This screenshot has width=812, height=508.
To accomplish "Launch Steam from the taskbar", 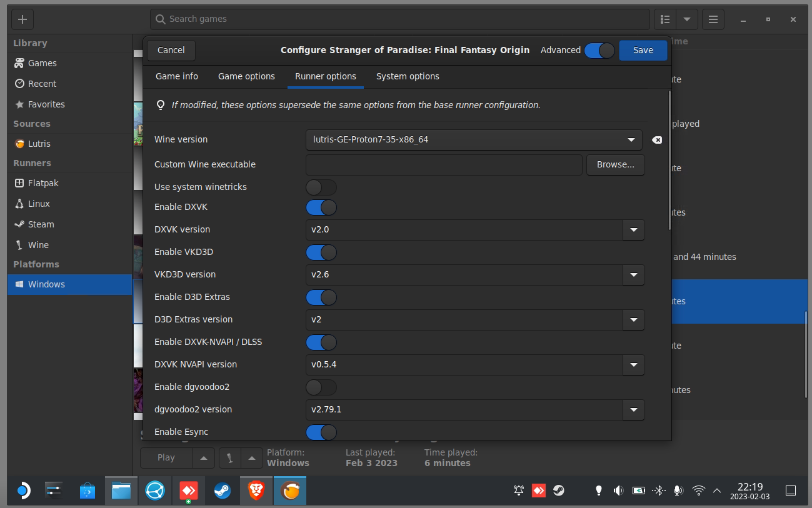I will point(223,491).
